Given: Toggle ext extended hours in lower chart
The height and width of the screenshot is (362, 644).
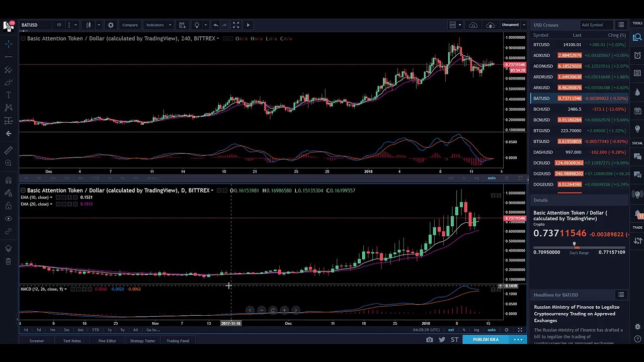Looking at the screenshot, I should click(451, 330).
